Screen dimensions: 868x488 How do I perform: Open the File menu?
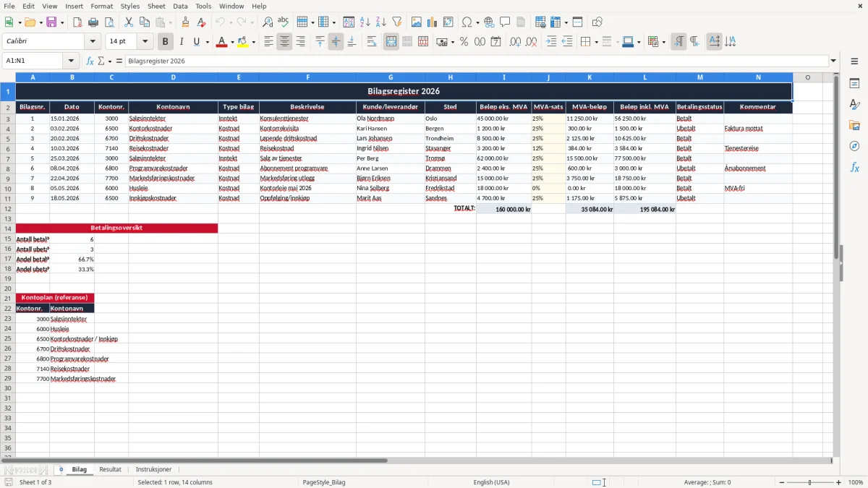click(9, 6)
